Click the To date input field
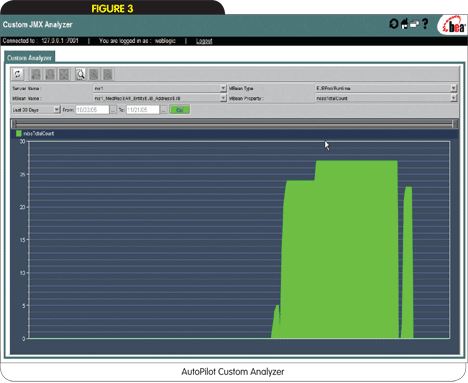468x383 pixels. [x=143, y=110]
